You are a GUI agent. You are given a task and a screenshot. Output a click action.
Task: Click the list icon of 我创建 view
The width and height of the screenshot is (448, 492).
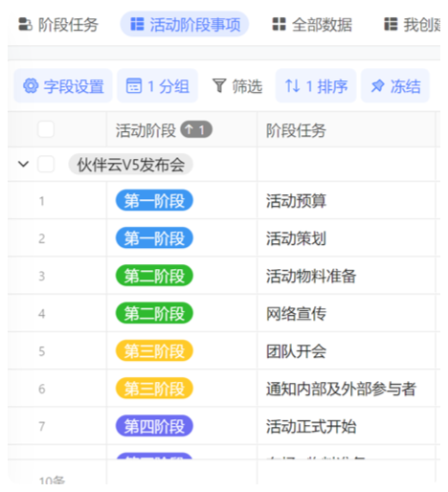point(391,24)
